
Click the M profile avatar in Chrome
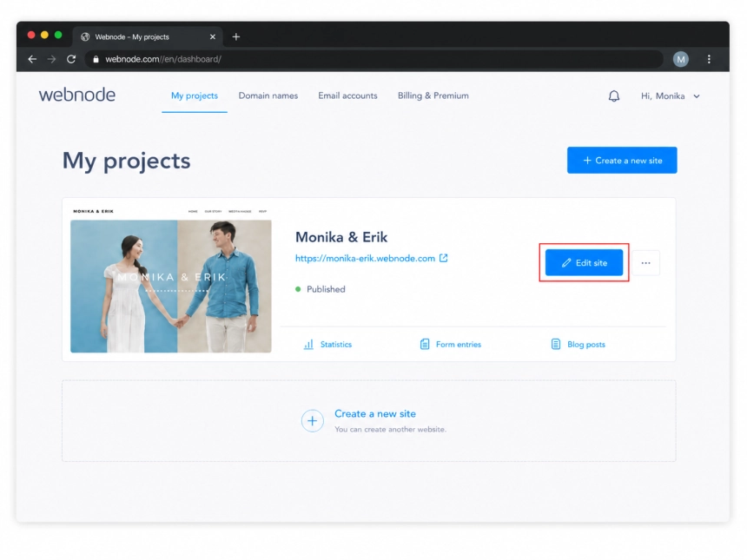point(681,59)
